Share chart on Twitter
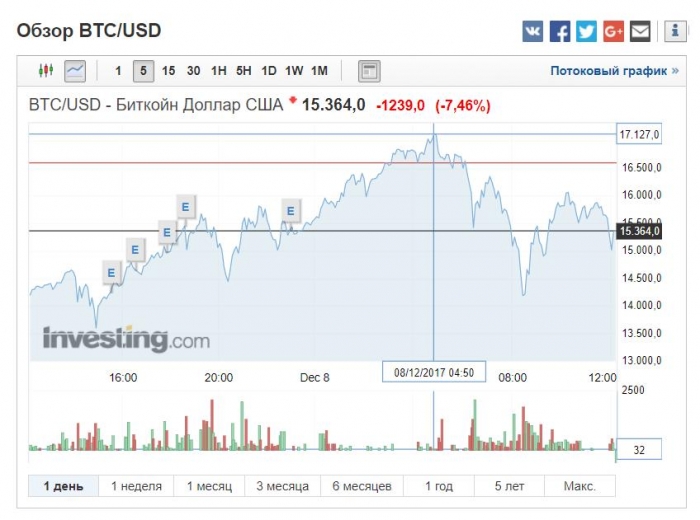This screenshot has height=520, width=700. (x=586, y=31)
